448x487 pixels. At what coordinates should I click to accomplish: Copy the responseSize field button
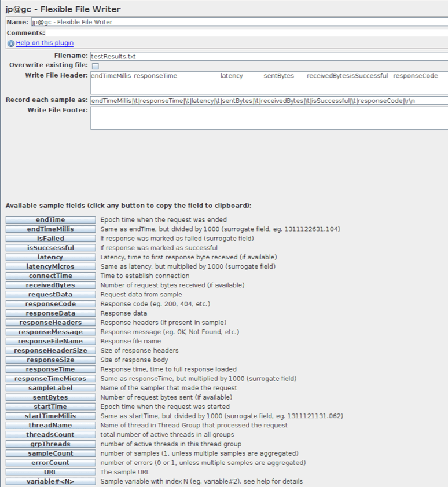tap(50, 360)
